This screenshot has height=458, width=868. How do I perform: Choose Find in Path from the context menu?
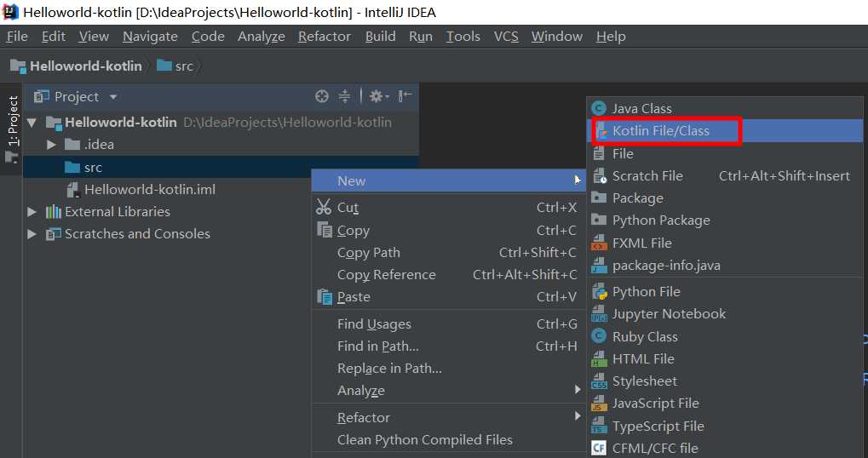tap(448, 346)
